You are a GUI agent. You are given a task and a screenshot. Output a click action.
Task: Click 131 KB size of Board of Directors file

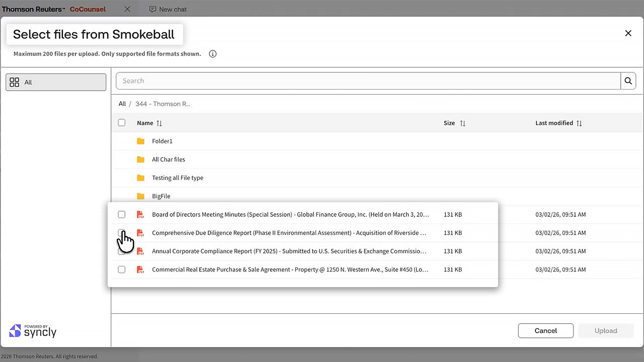[x=453, y=215]
